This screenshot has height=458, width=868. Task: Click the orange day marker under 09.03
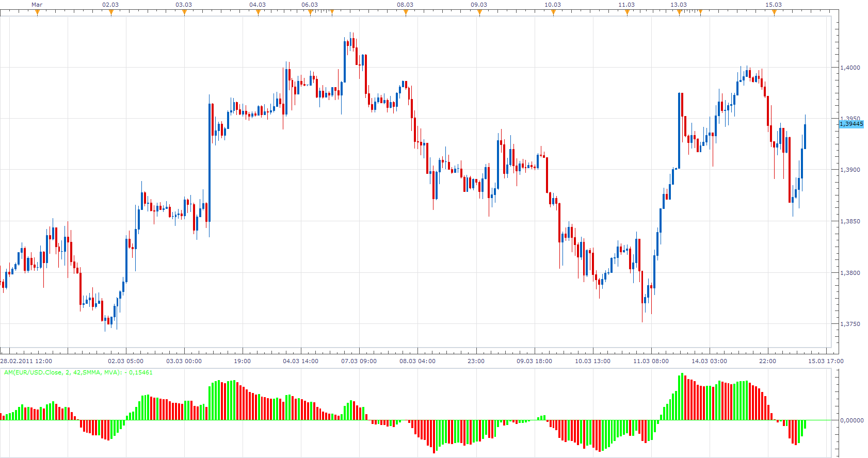coord(479,13)
